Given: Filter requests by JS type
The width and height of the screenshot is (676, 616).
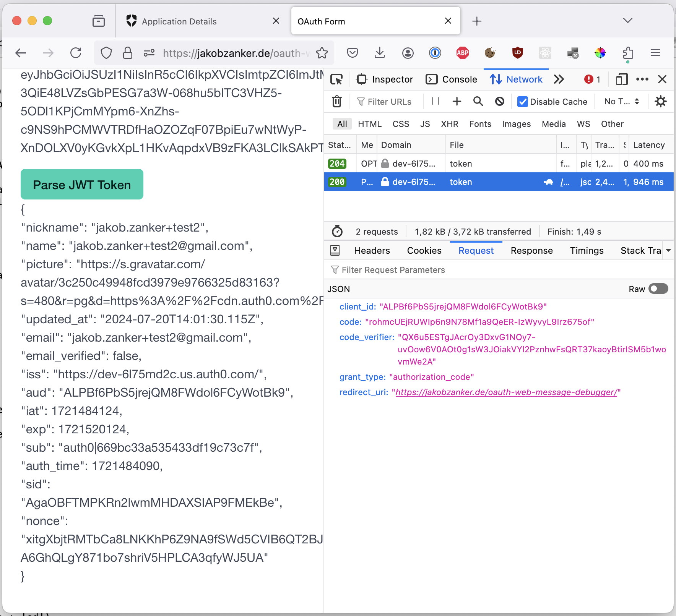Looking at the screenshot, I should 425,124.
